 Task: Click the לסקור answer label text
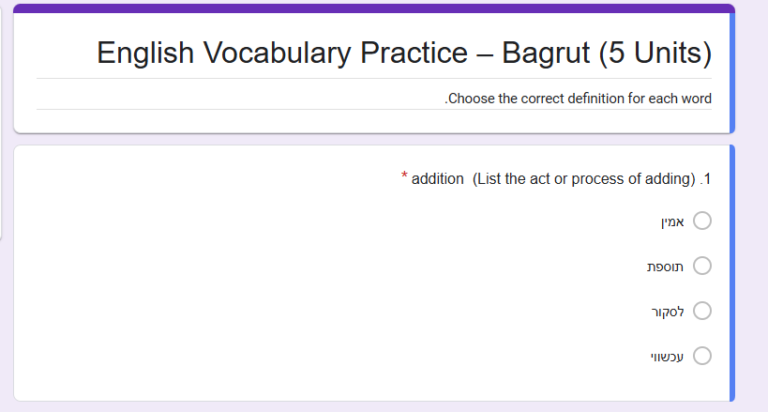click(x=667, y=311)
